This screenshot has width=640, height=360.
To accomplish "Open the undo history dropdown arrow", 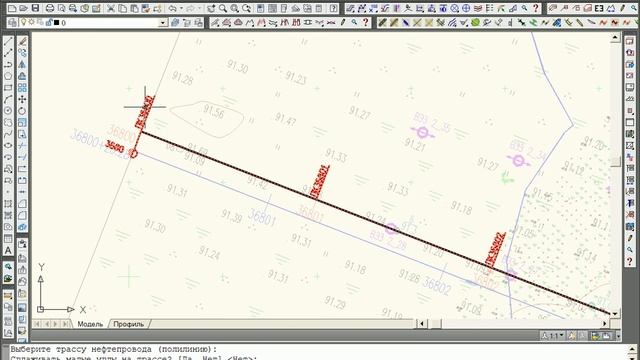I will pyautogui.click(x=181, y=8).
